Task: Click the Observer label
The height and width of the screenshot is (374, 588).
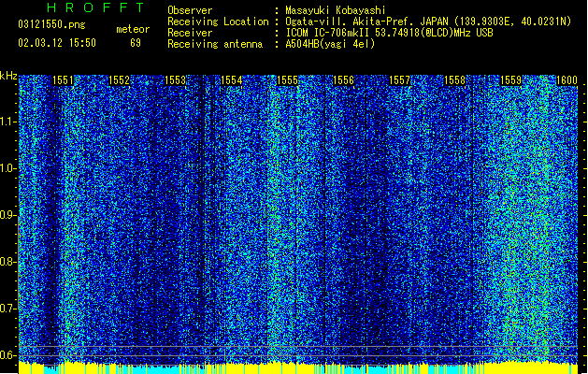Action: (190, 10)
